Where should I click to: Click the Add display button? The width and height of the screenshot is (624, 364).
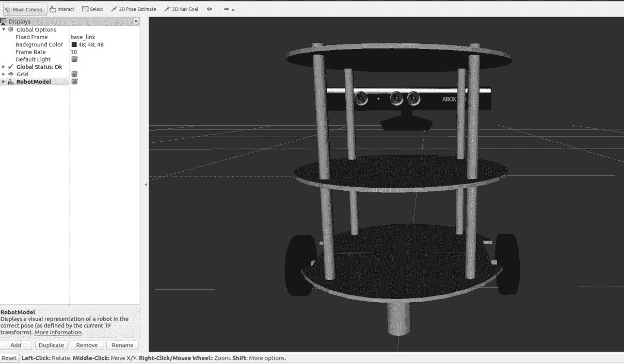pyautogui.click(x=16, y=345)
